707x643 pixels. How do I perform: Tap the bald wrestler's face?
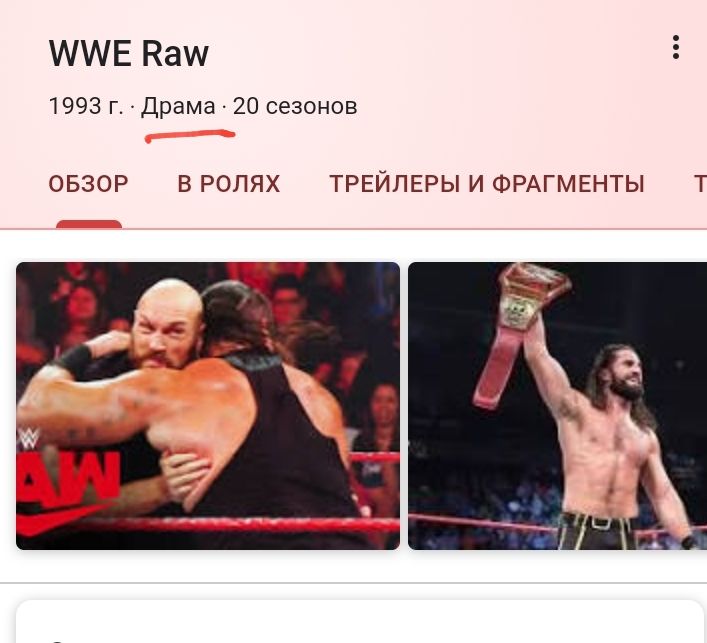[165, 329]
